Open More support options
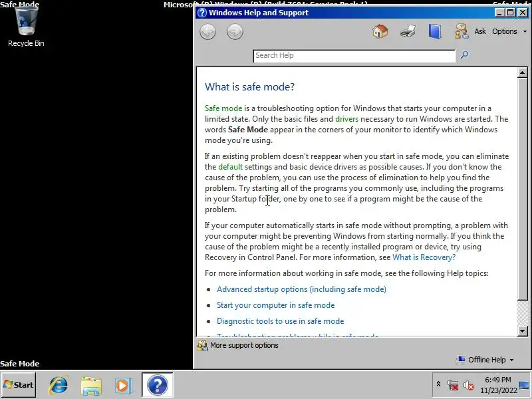Image resolution: width=532 pixels, height=399 pixels. [244, 345]
